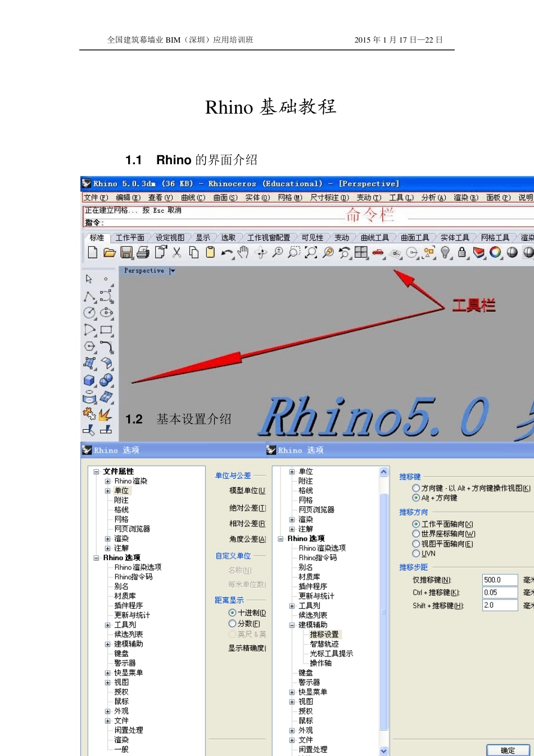Click the Ctrl + 推移键 field showing 0.05
Viewport: 534px width, 756px height.
click(500, 592)
